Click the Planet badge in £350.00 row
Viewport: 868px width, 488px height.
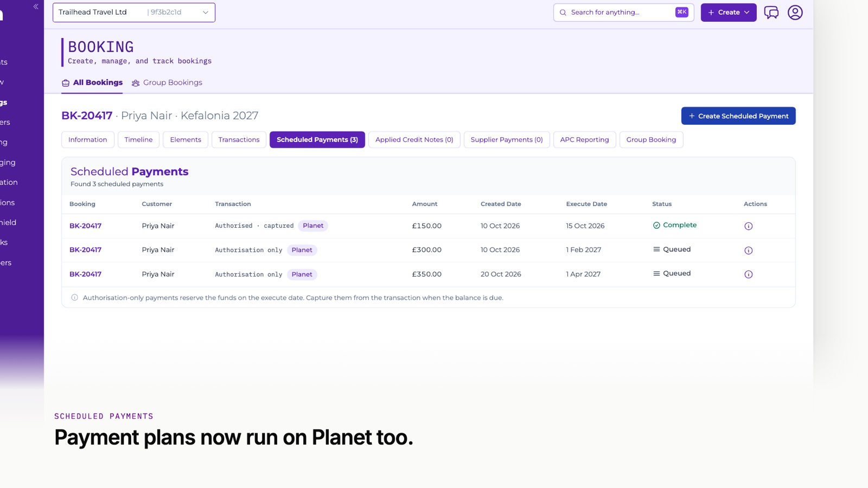[302, 274]
